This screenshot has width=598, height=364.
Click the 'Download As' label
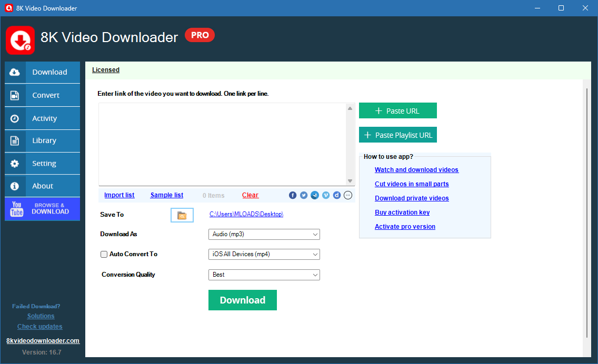click(x=118, y=234)
